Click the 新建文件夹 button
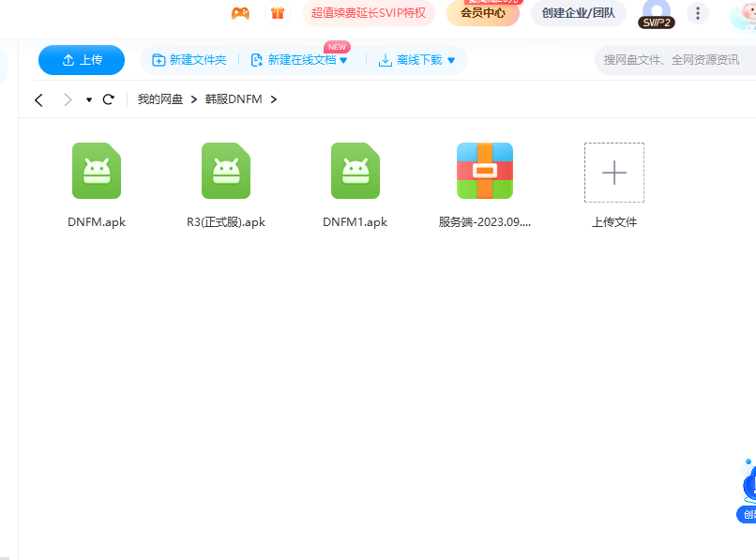Viewport: 756px width, 560px height. click(x=189, y=60)
